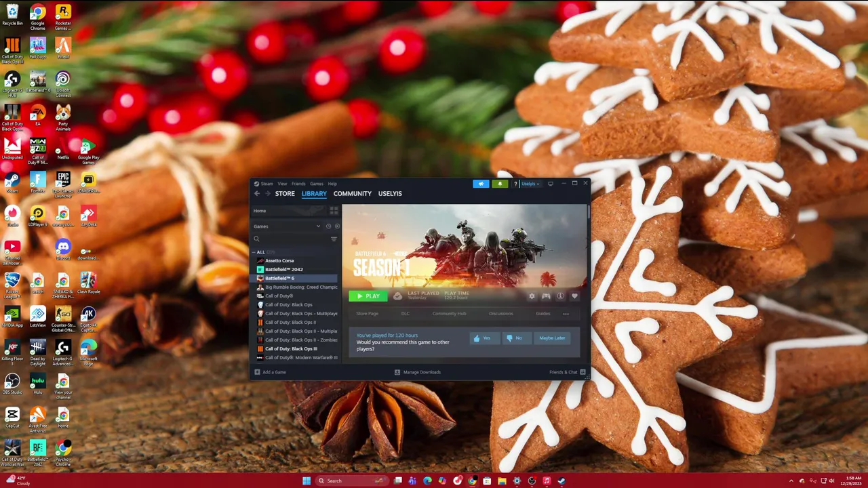Switch to the COMMUNITY tab
This screenshot has width=868, height=488.
tap(353, 194)
